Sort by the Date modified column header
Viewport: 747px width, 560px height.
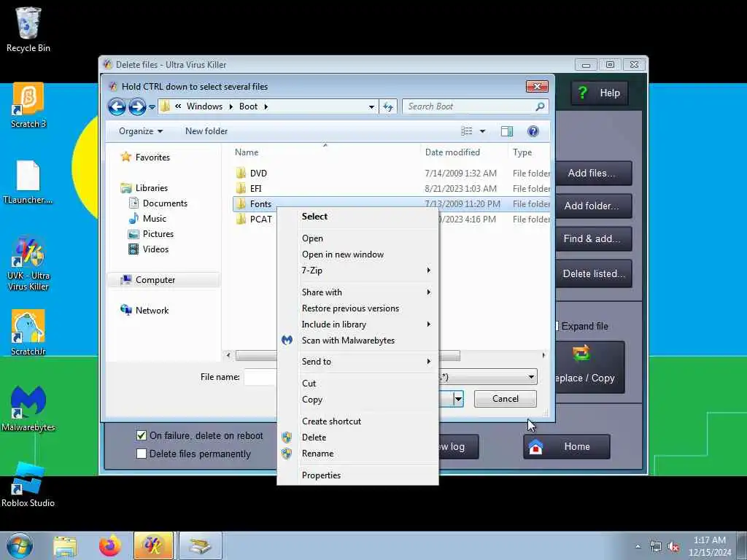(x=452, y=152)
